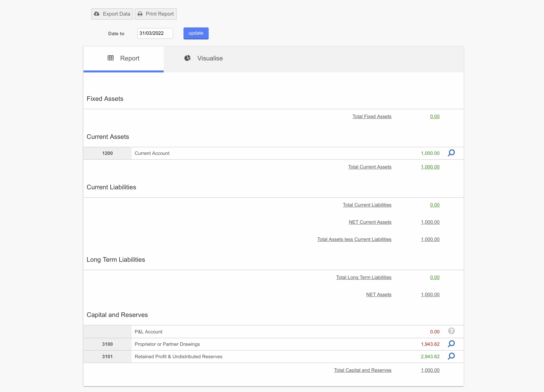
Task: Click the P&L Account 0.00 value
Action: coord(435,332)
